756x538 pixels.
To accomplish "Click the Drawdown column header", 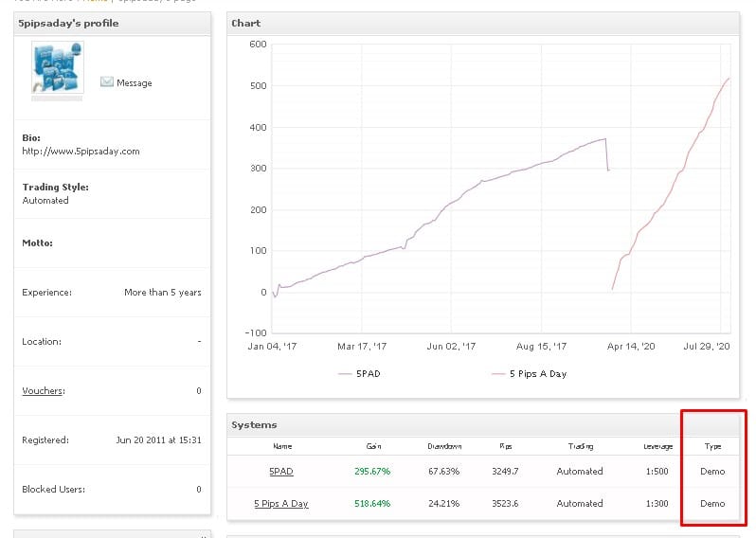I will click(444, 446).
